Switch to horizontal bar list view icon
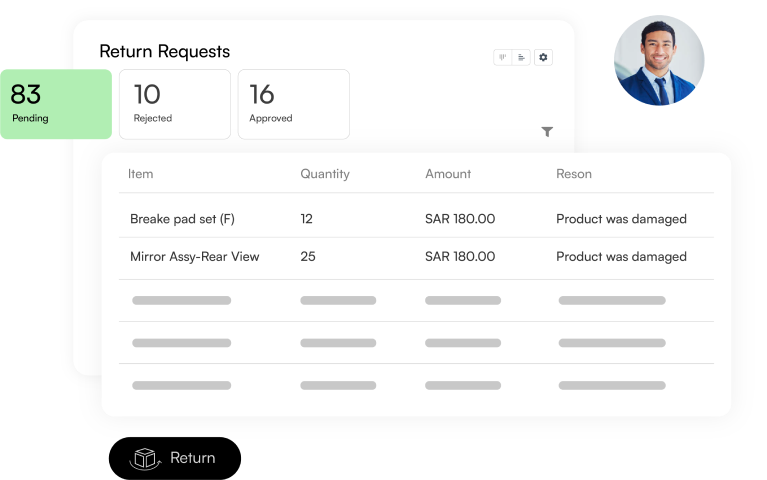Screen dimensions: 767x480 point(521,57)
